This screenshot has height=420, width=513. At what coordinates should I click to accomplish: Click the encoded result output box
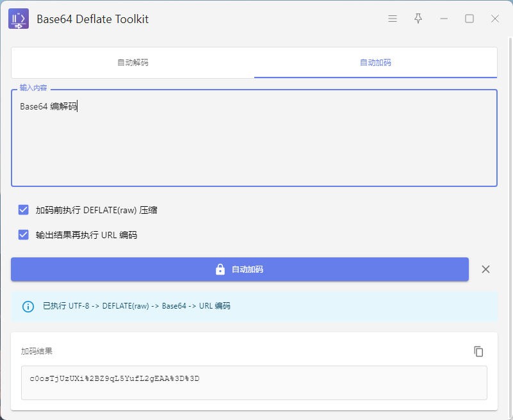click(x=254, y=383)
